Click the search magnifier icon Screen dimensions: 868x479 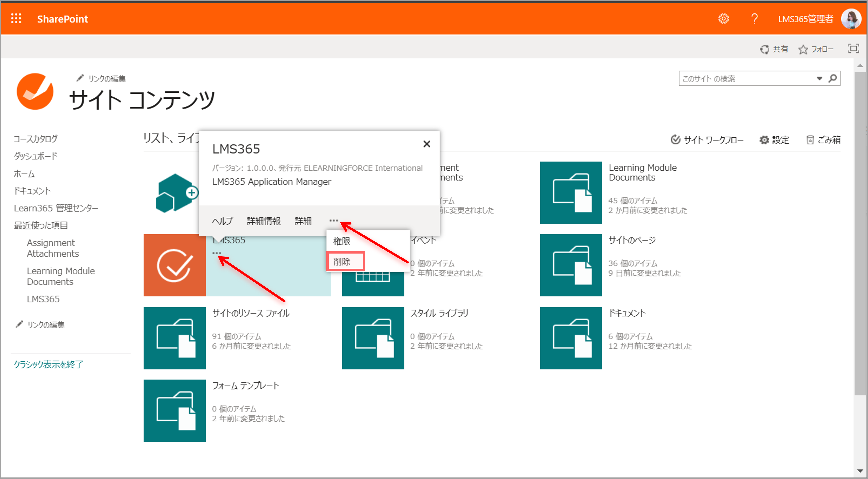832,79
